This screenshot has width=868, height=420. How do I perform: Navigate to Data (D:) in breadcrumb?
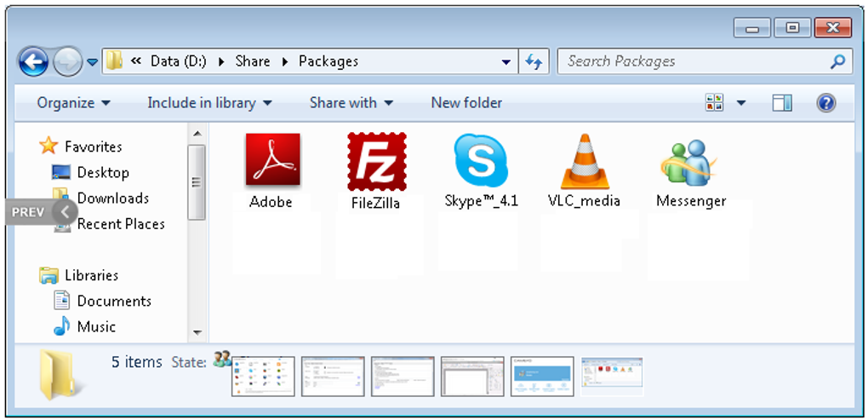[x=178, y=61]
